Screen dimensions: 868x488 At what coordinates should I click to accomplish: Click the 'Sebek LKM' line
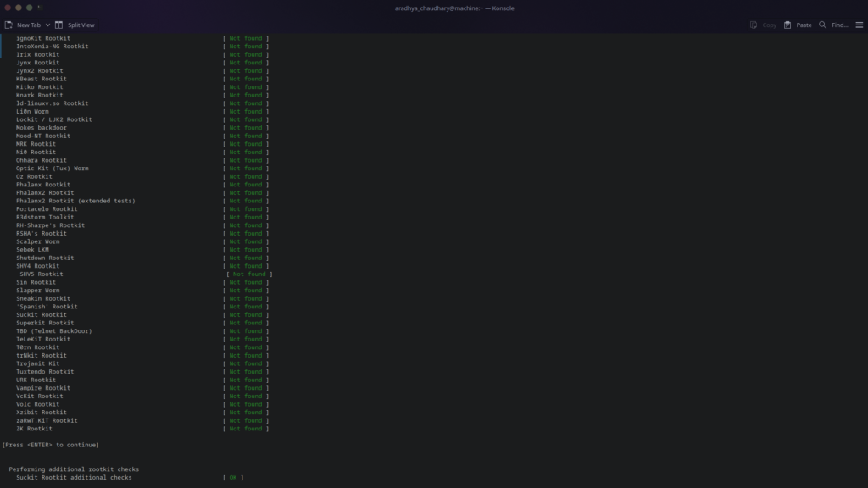click(32, 250)
